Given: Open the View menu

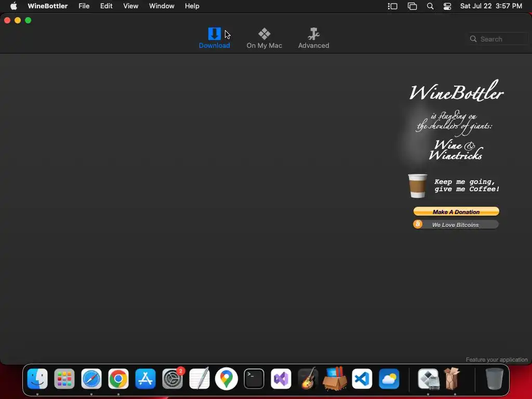Looking at the screenshot, I should 130,6.
